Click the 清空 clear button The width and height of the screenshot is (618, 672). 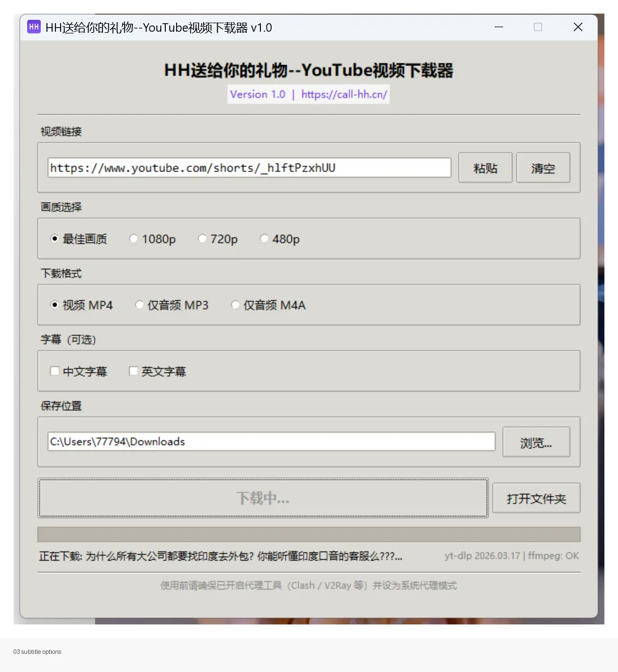point(543,167)
